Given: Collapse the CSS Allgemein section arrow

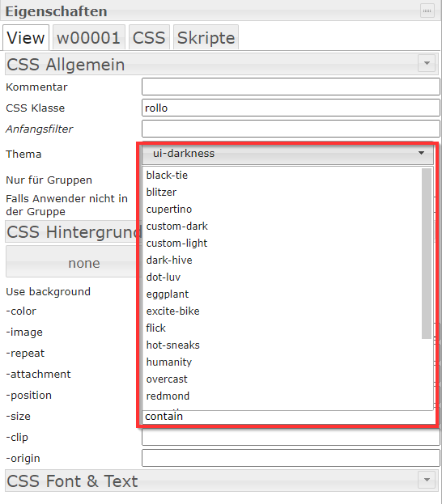Looking at the screenshot, I should coord(427,63).
